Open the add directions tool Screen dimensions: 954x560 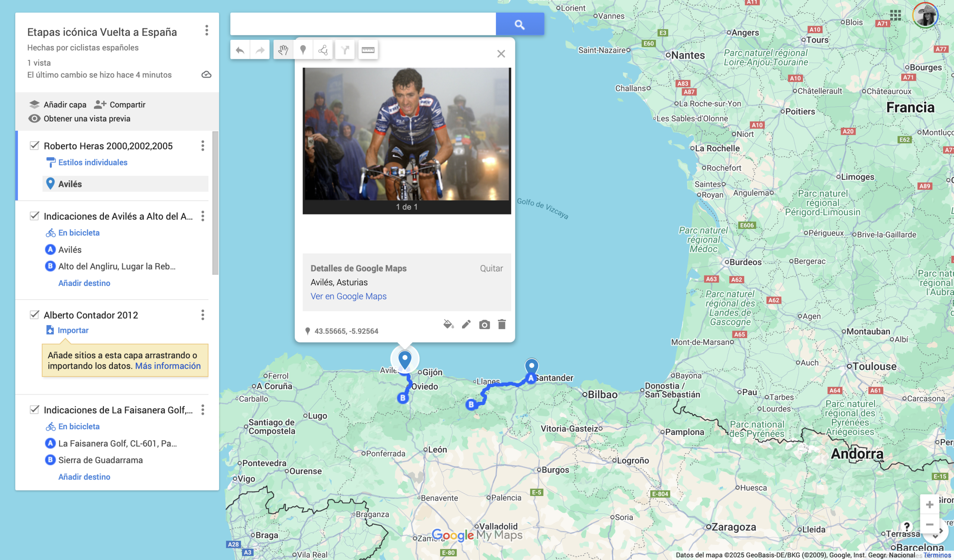tap(345, 49)
